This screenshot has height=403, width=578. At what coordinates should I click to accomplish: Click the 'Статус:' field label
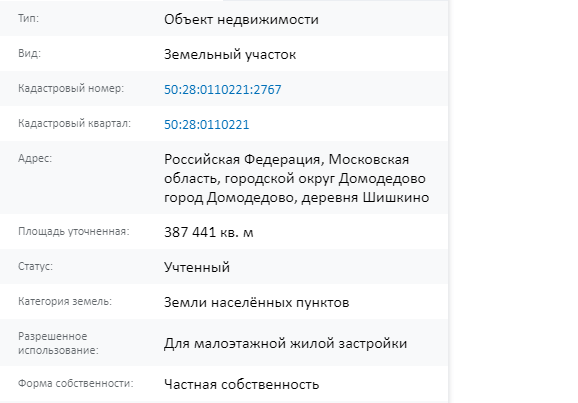(35, 266)
